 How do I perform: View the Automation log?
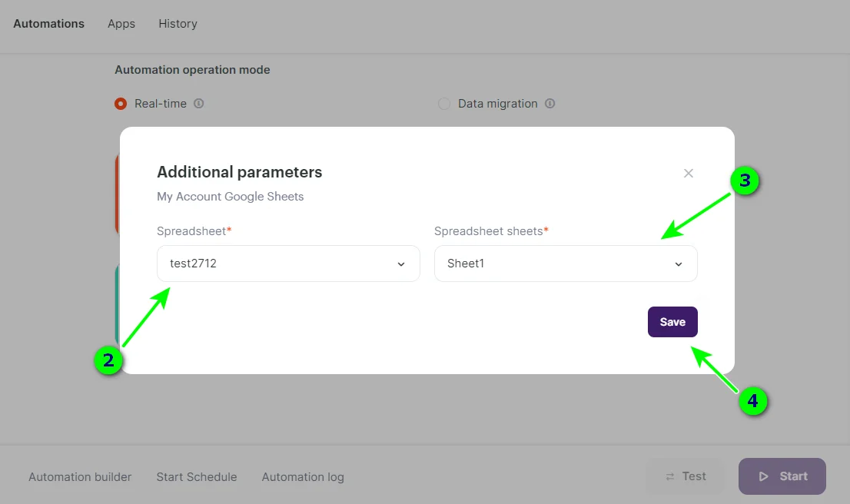coord(303,477)
